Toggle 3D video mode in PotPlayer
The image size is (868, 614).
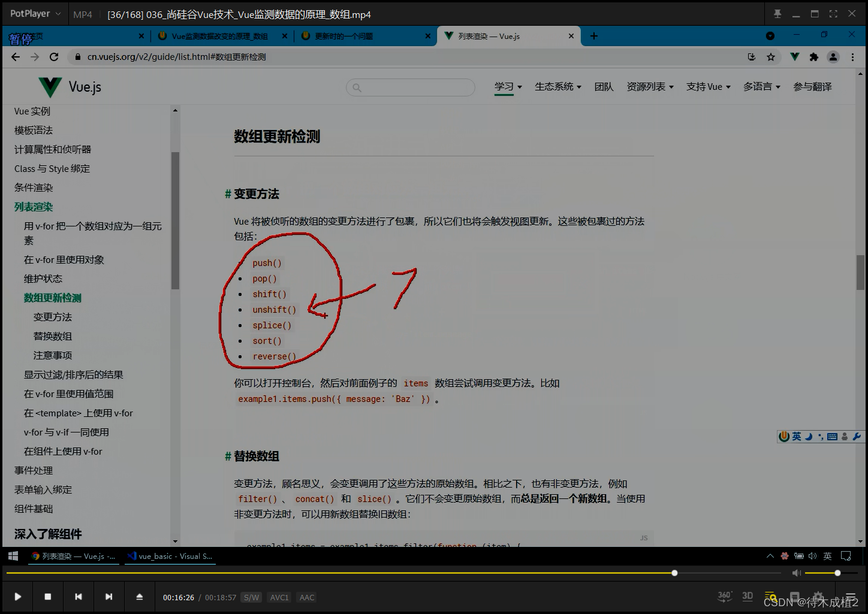[x=748, y=596]
